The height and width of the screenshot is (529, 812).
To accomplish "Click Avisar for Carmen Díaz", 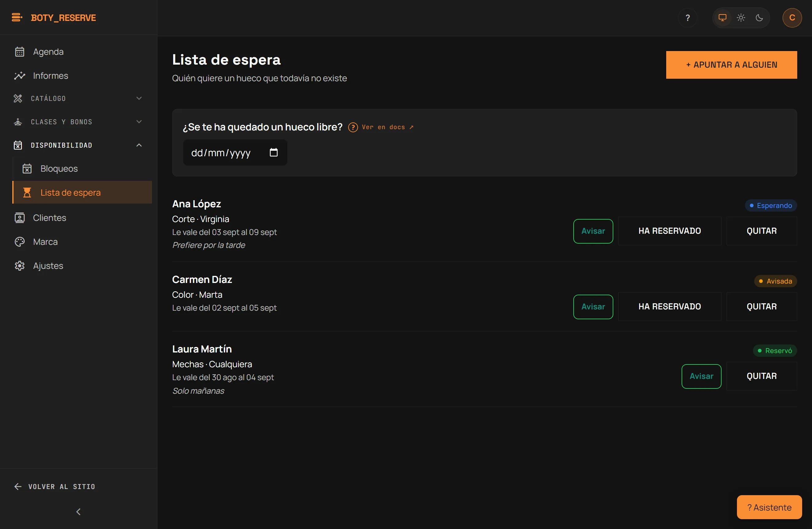I will [x=593, y=307].
